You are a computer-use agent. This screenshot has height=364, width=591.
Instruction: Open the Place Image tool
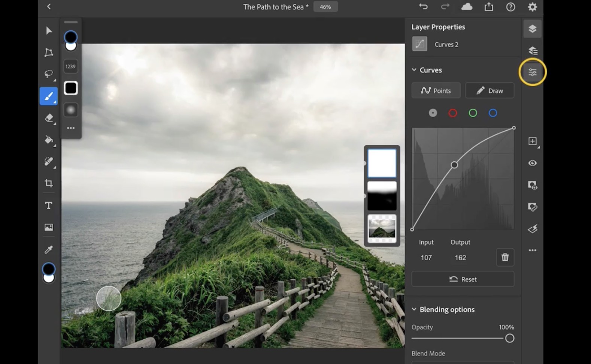pos(49,227)
